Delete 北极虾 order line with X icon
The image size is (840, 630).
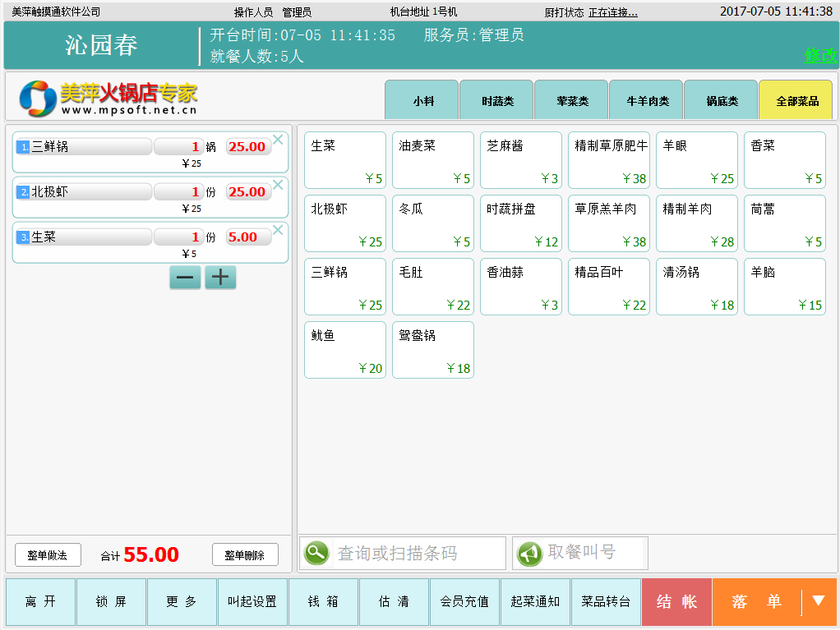(x=278, y=184)
